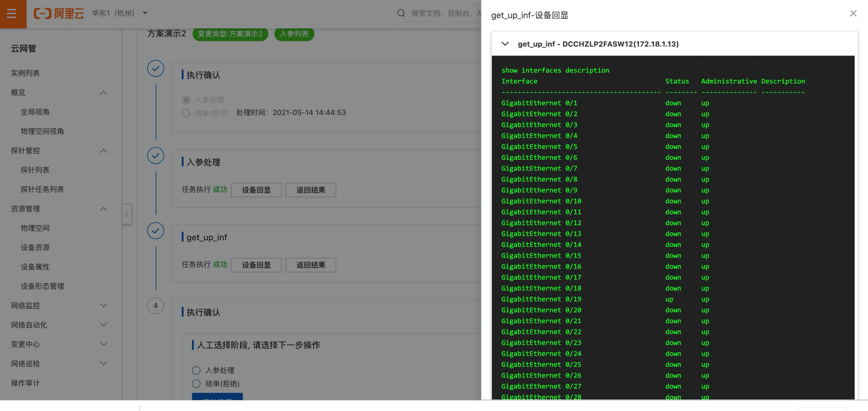Click the search magnifier icon

point(401,13)
